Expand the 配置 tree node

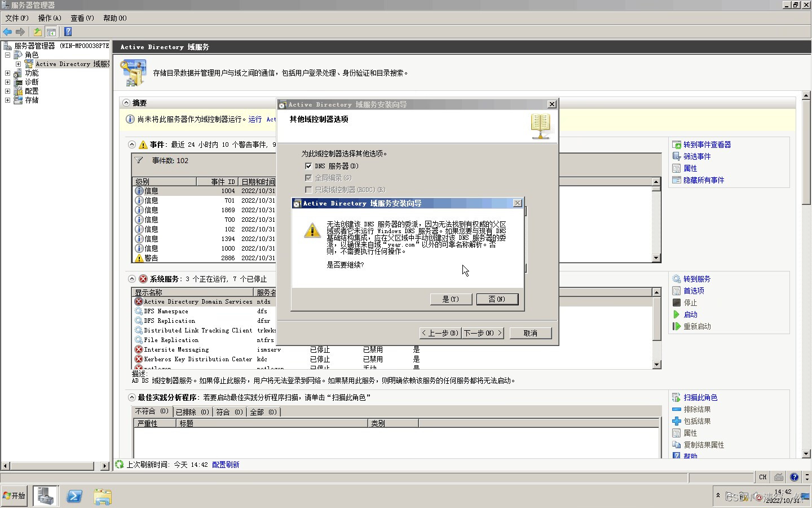[x=8, y=91]
